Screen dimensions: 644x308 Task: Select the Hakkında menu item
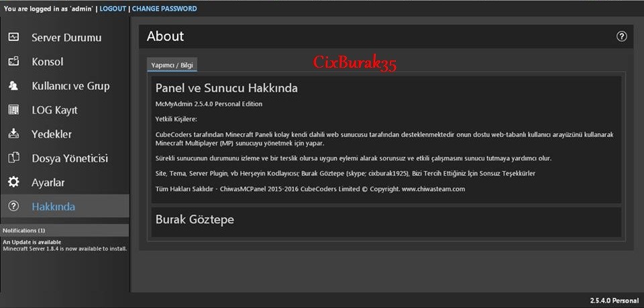(x=65, y=206)
